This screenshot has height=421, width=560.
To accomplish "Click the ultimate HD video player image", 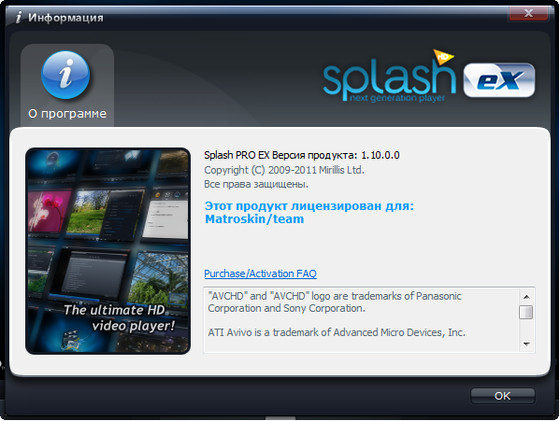I will (x=108, y=251).
